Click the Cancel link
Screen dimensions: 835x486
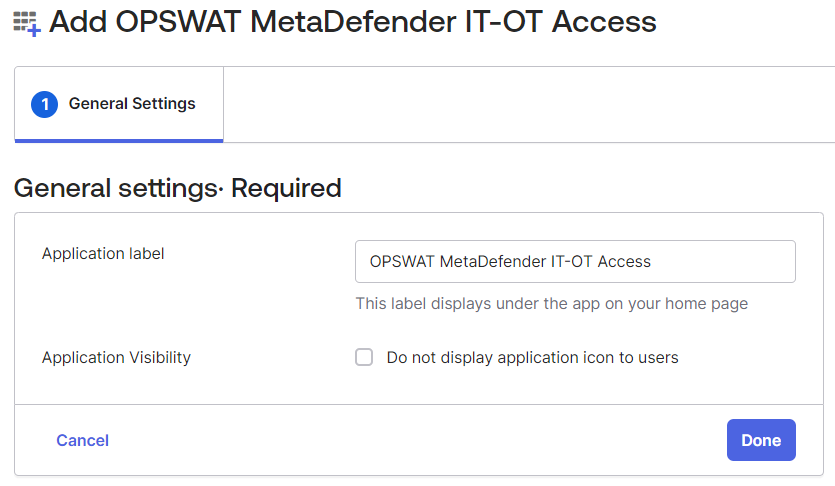83,440
